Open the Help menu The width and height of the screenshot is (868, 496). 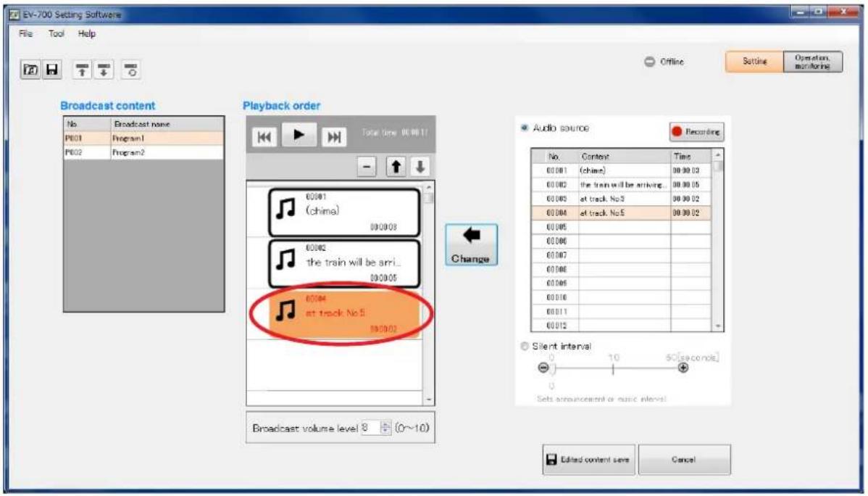(x=87, y=34)
